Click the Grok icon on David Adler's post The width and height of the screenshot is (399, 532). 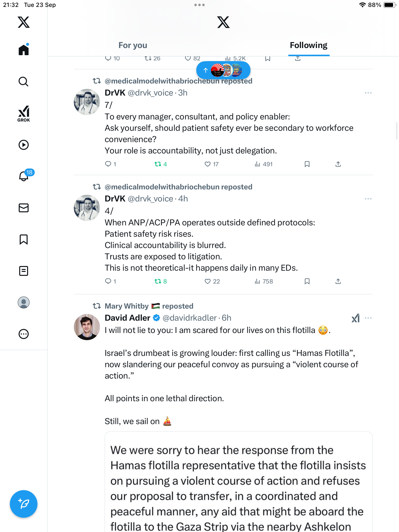(x=355, y=318)
